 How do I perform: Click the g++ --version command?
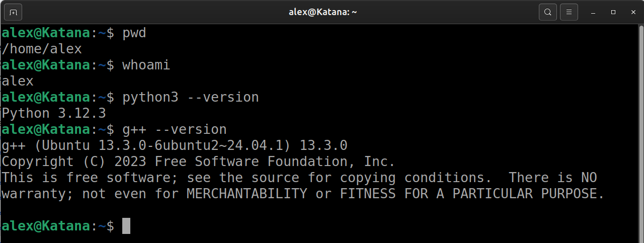coord(175,130)
